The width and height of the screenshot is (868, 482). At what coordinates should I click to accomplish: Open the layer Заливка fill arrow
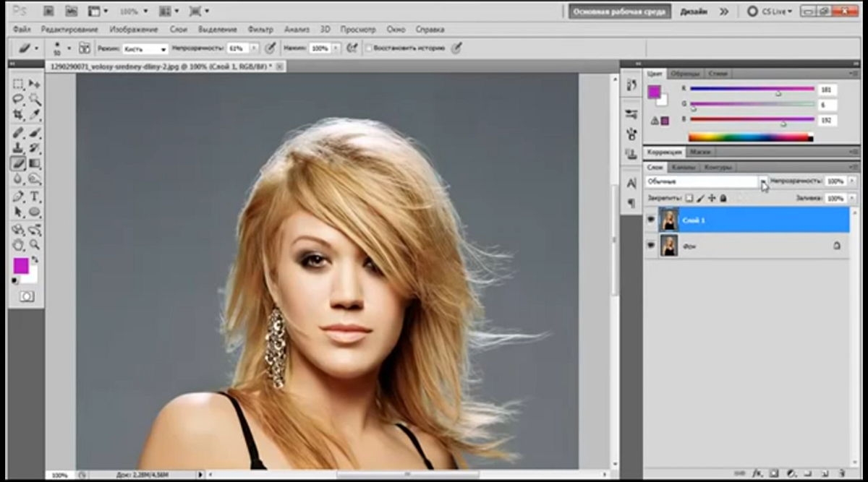click(852, 197)
